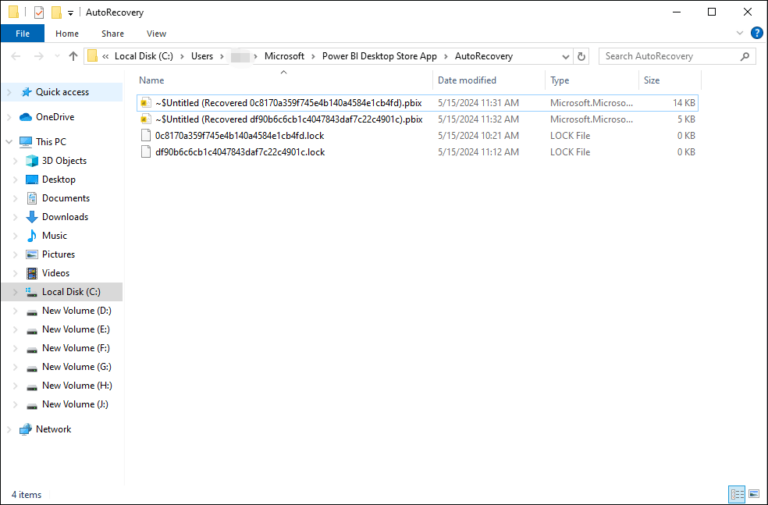The height and width of the screenshot is (505, 768).
Task: Click Power BI Desktop Store App breadcrumb
Action: click(380, 56)
